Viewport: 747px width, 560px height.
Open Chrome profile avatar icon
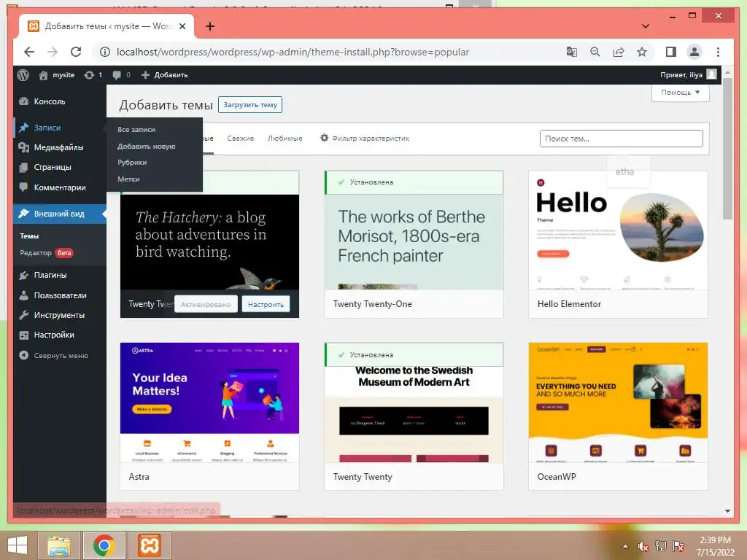coord(694,52)
